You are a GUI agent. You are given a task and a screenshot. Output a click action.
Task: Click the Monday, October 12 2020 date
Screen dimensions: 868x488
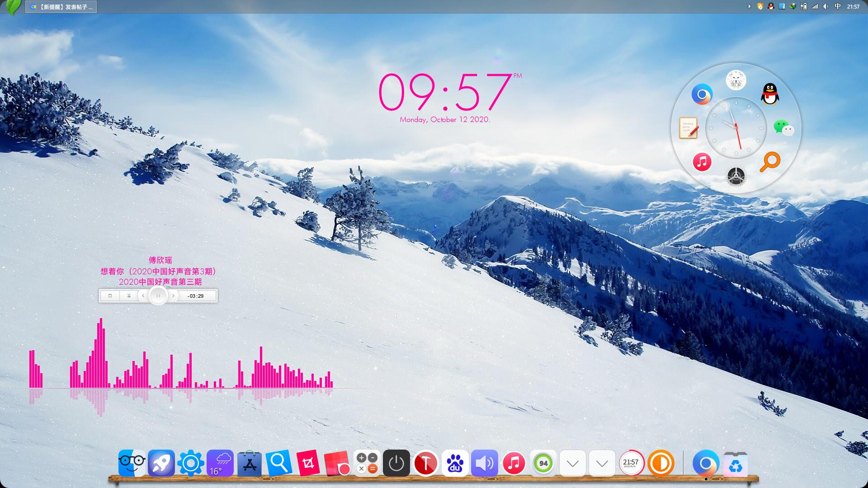(445, 119)
